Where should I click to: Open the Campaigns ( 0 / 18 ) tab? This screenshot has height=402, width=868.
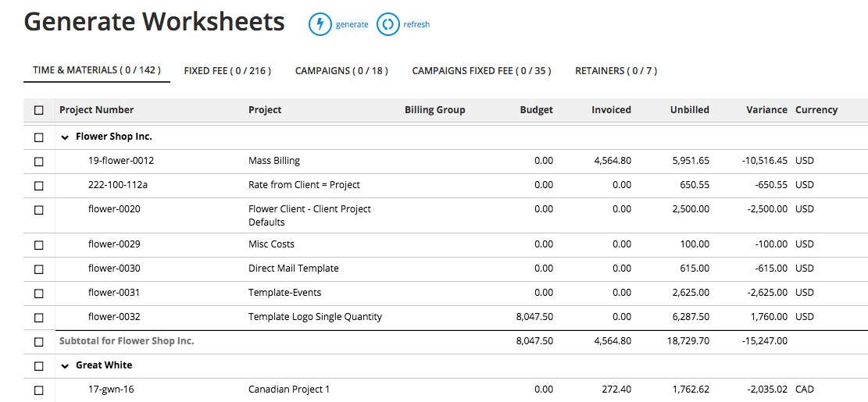341,71
